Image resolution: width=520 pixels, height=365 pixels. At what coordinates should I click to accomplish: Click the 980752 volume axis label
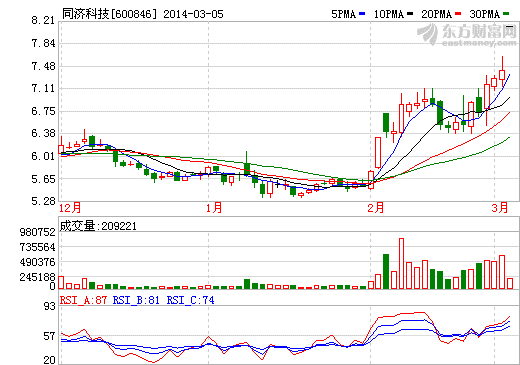click(x=37, y=232)
